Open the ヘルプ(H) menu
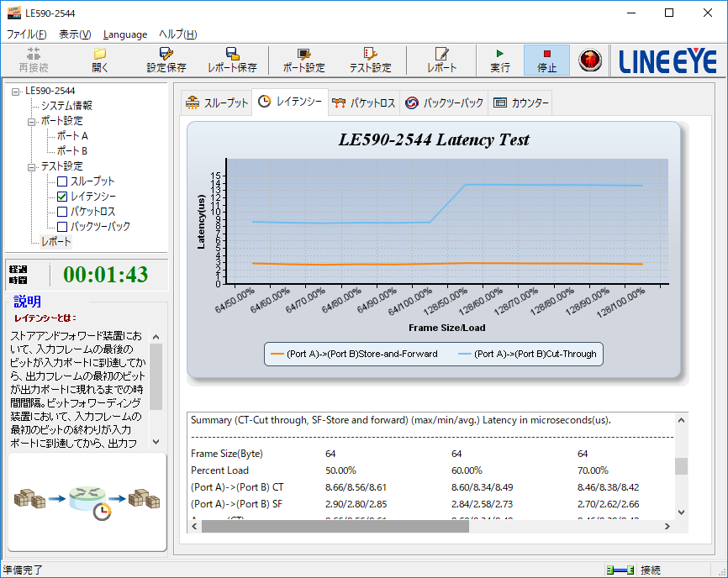The height and width of the screenshot is (578, 728). point(178,34)
